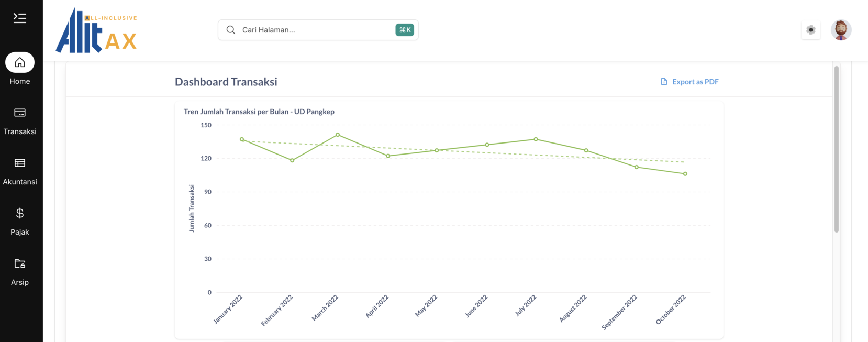Focus the Cari Halaman search field
Viewport: 868px width, 342px height.
314,30
